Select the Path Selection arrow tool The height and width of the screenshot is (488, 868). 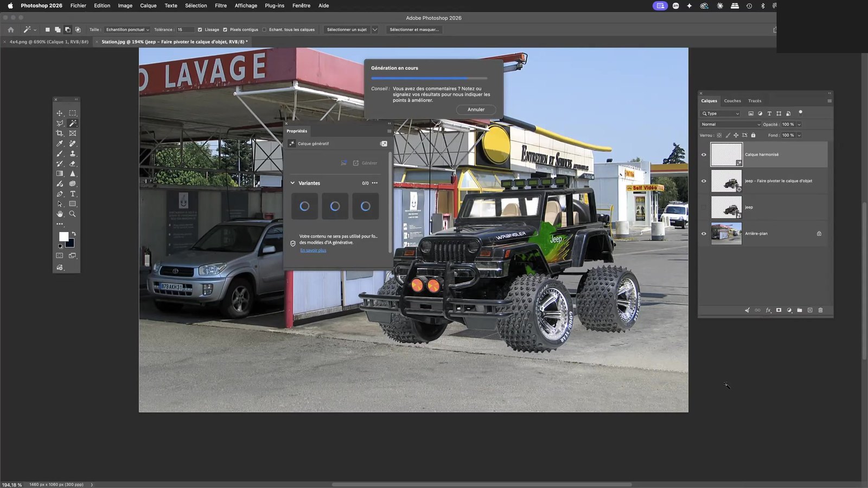point(60,204)
